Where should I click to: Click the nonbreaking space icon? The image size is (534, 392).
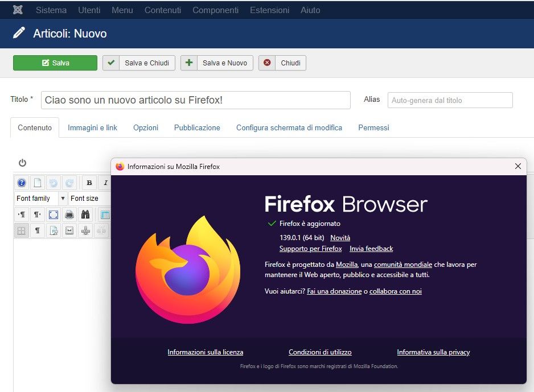(x=69, y=231)
